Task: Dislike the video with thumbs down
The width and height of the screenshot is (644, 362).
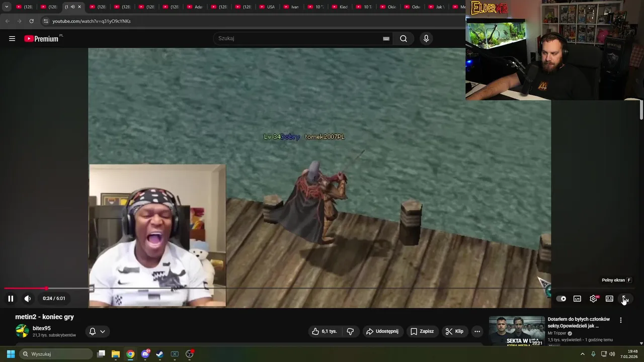Action: [x=350, y=331]
